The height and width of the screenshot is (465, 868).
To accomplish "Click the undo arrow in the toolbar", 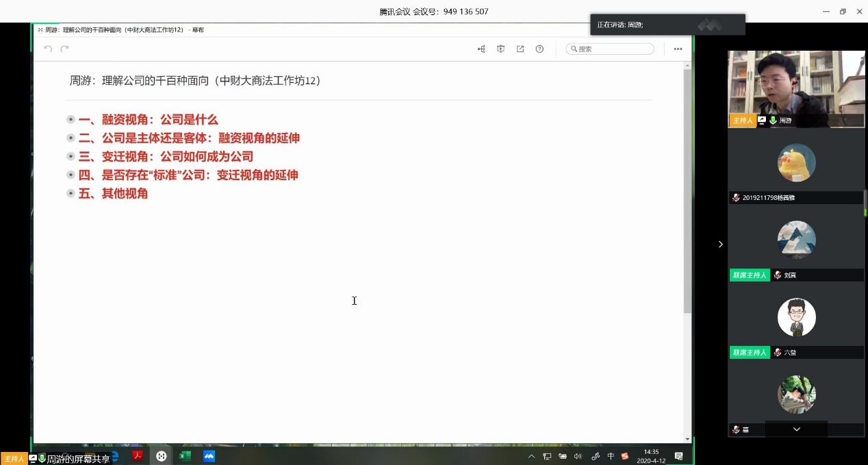I will [48, 49].
